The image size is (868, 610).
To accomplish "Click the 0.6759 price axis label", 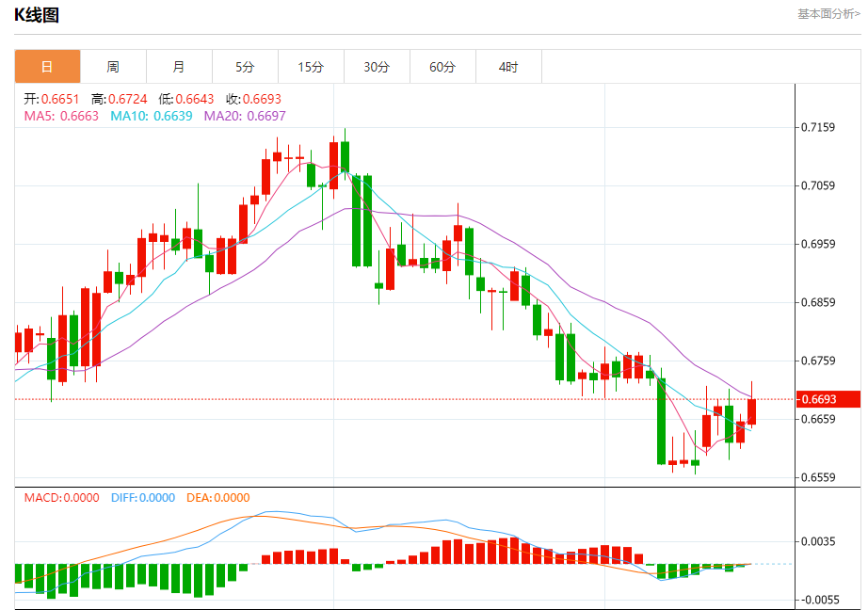I will click(x=818, y=361).
